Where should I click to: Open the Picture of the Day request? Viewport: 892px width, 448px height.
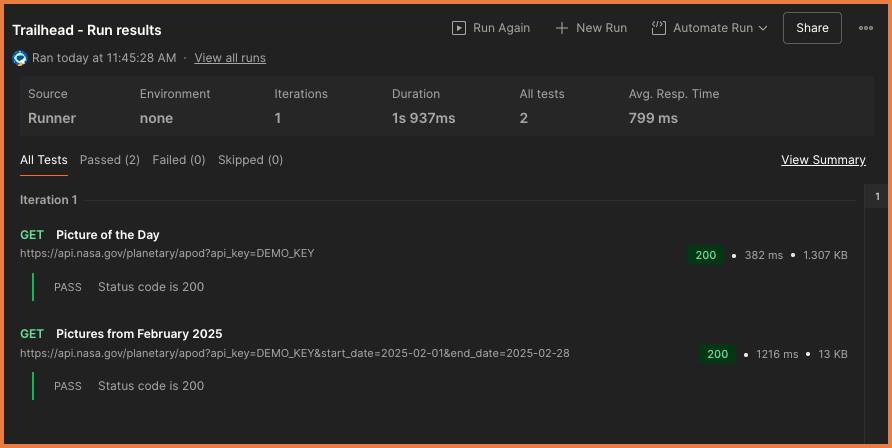pos(108,235)
